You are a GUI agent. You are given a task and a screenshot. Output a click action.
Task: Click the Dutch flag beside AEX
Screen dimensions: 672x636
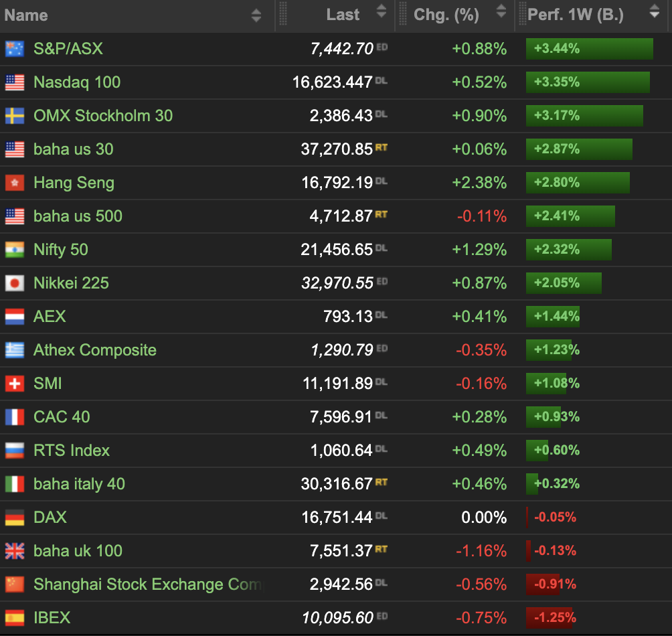15,316
